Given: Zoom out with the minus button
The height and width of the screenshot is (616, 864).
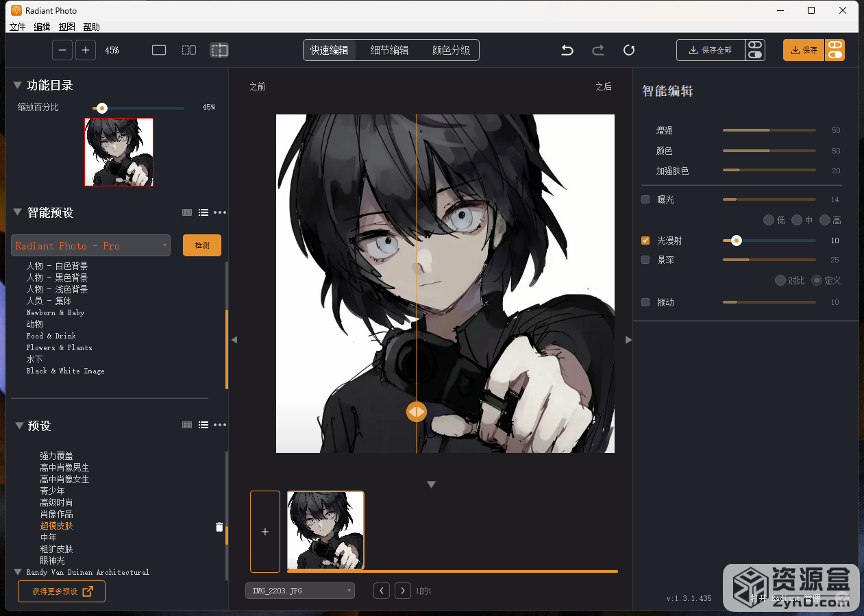Looking at the screenshot, I should tap(62, 50).
